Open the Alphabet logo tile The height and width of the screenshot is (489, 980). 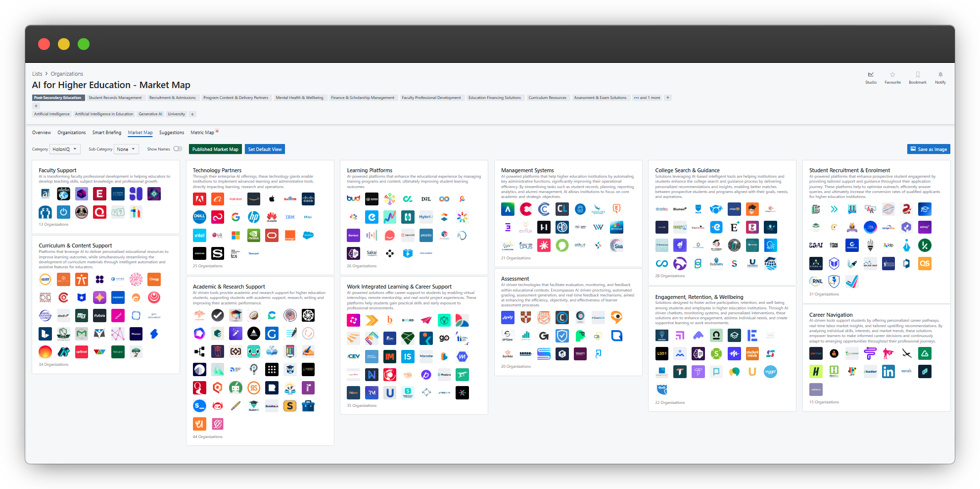(x=235, y=199)
